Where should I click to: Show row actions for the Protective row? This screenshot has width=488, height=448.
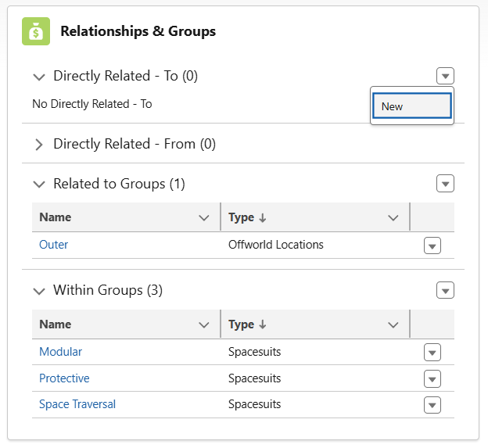(432, 379)
